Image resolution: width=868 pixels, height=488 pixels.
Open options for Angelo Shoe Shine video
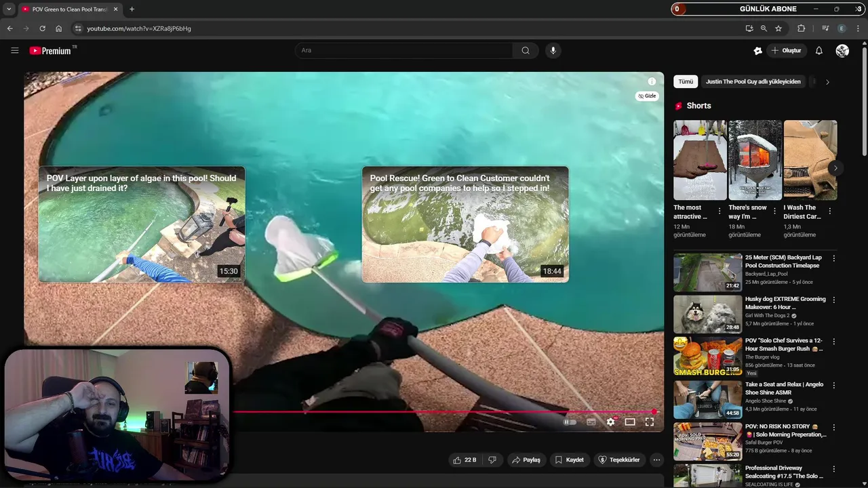834,385
